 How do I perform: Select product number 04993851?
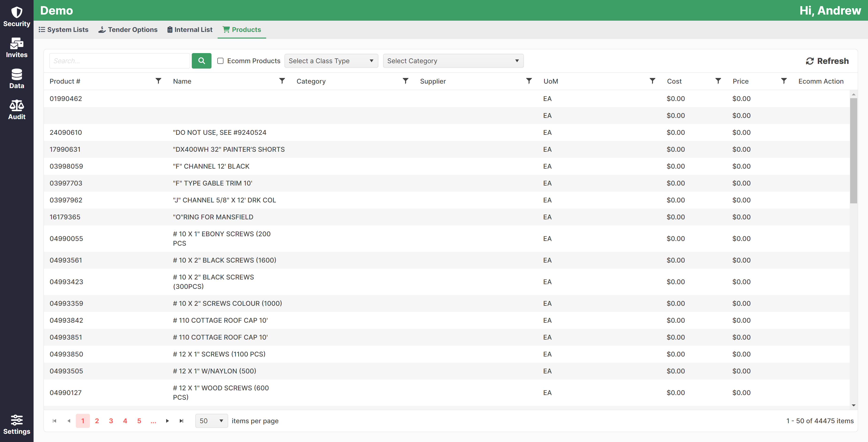[66, 337]
